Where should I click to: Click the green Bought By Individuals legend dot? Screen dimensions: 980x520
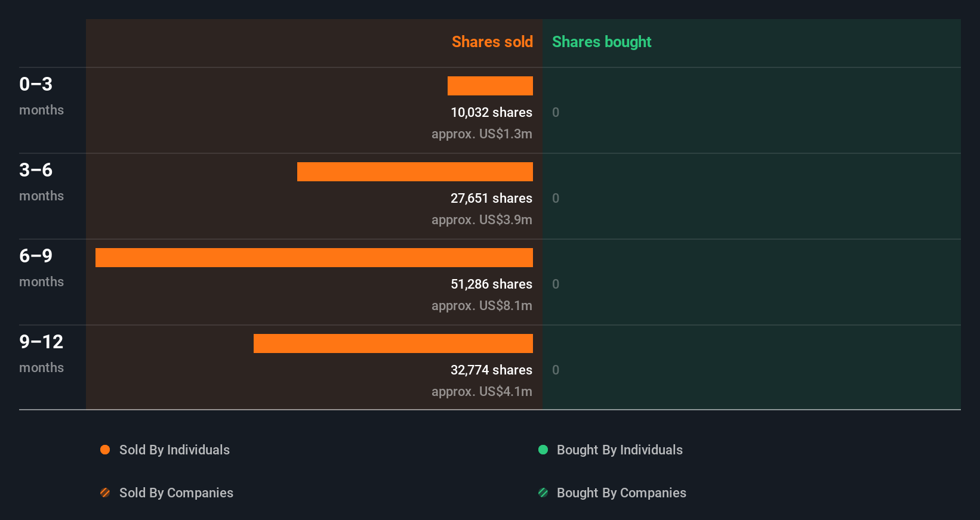point(543,450)
